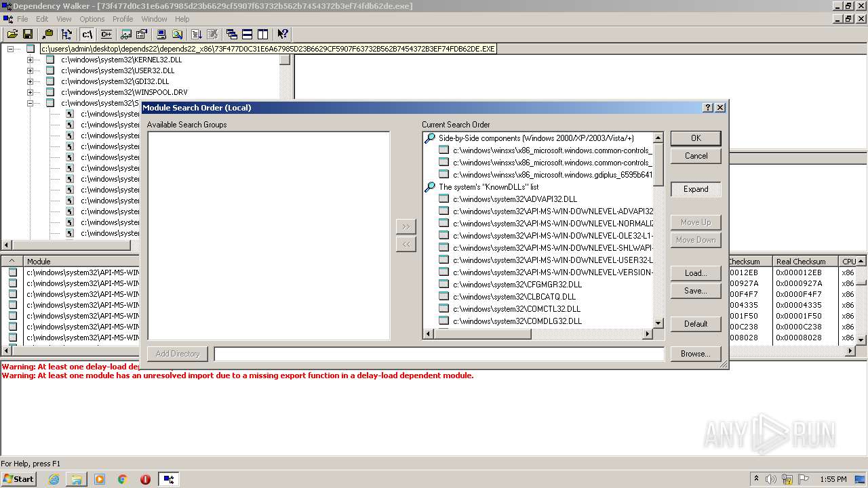868x488 pixels.
Task: Select CFGMGR32.DLL in Current Search Order
Action: [517, 285]
